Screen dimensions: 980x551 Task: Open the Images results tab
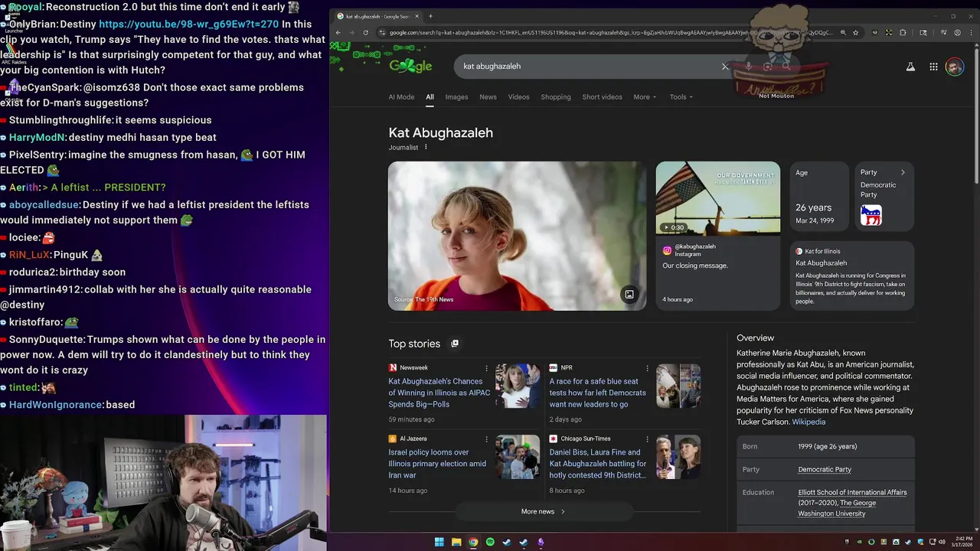tap(456, 97)
